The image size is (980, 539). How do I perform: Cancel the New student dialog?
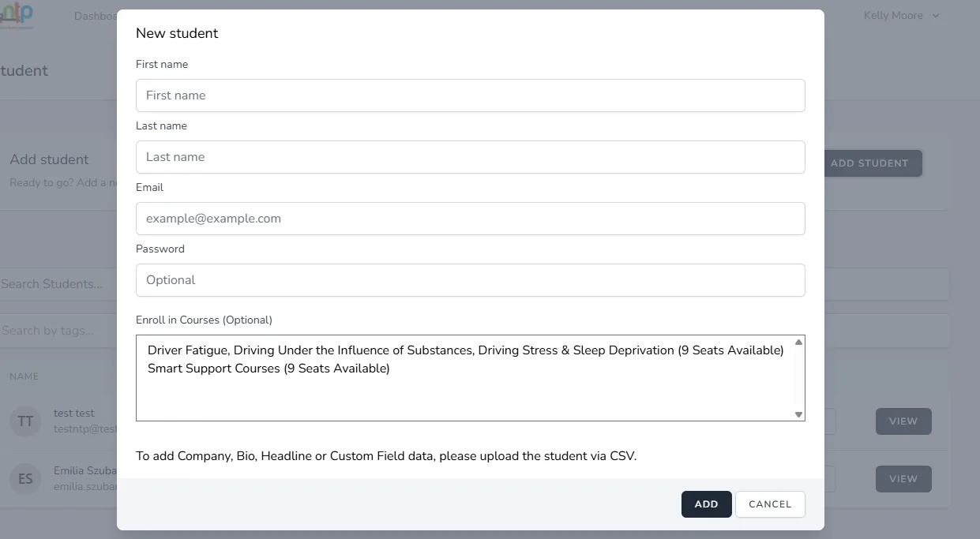(769, 504)
